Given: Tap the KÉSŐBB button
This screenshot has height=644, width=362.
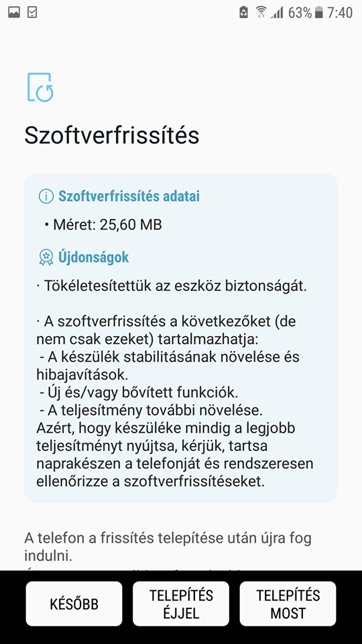Looking at the screenshot, I should 74,604.
